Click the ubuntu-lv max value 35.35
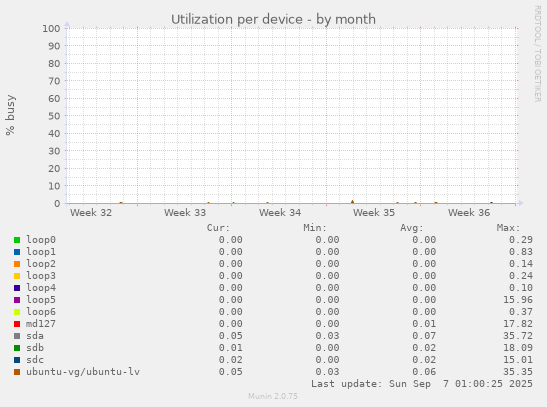 pyautogui.click(x=518, y=372)
